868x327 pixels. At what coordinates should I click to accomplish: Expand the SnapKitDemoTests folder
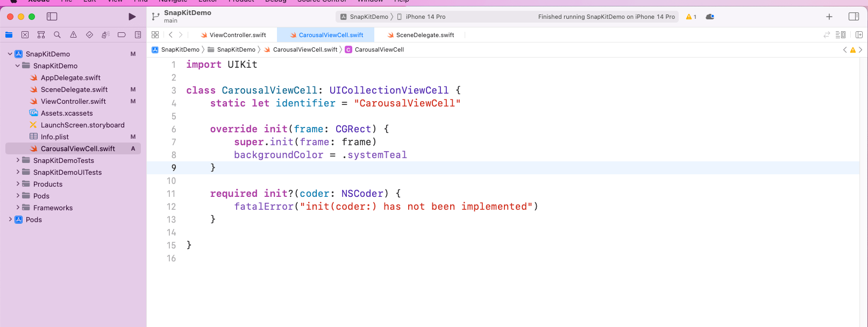[18, 160]
